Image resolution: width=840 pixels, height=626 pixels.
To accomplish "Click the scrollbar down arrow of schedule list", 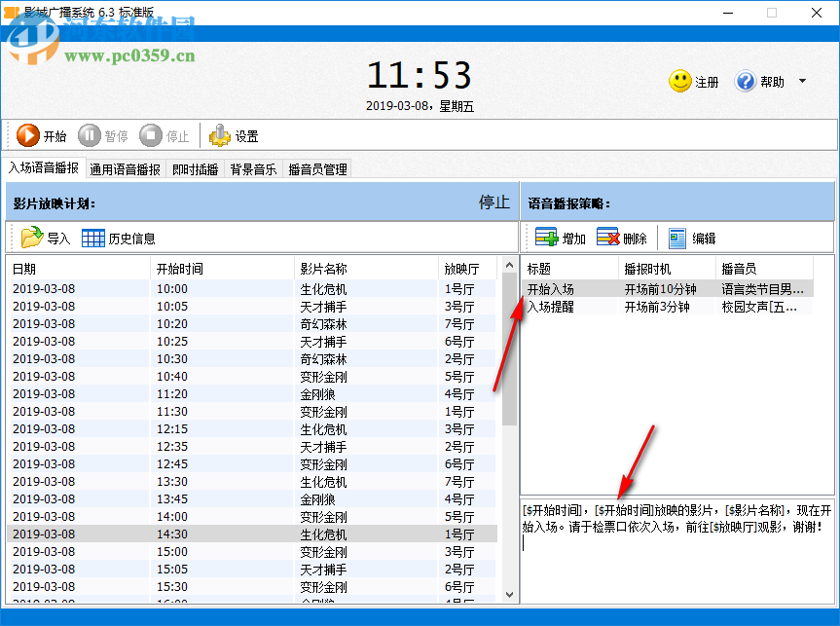I will click(509, 593).
